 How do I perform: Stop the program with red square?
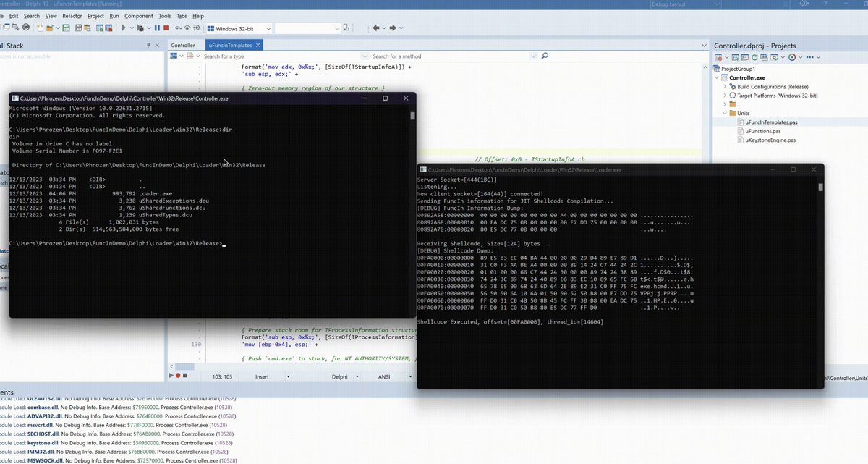point(166,28)
